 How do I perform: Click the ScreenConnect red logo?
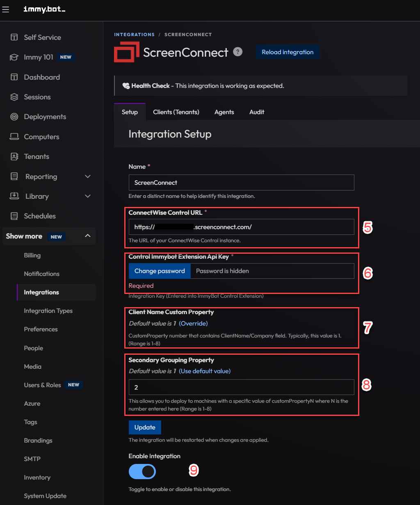[x=126, y=53]
